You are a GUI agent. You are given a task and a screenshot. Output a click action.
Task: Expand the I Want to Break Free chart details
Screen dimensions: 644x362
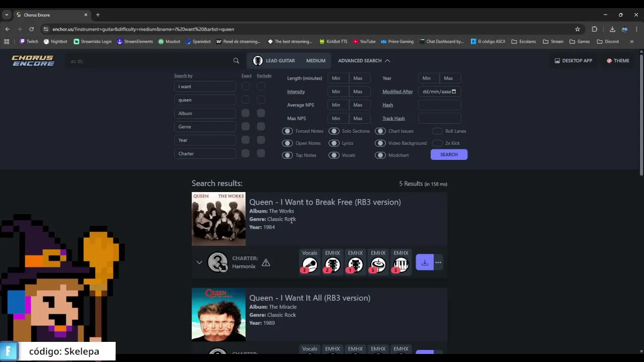click(x=199, y=262)
